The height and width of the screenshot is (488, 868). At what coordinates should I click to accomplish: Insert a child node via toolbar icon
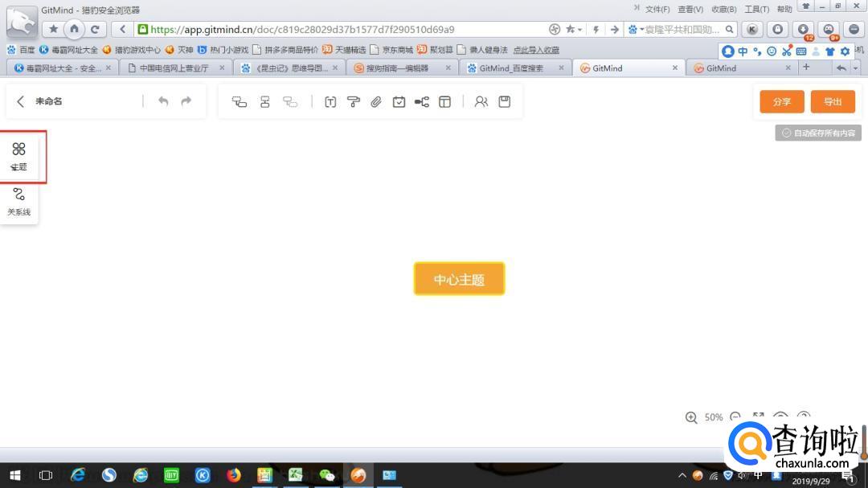[x=240, y=102]
